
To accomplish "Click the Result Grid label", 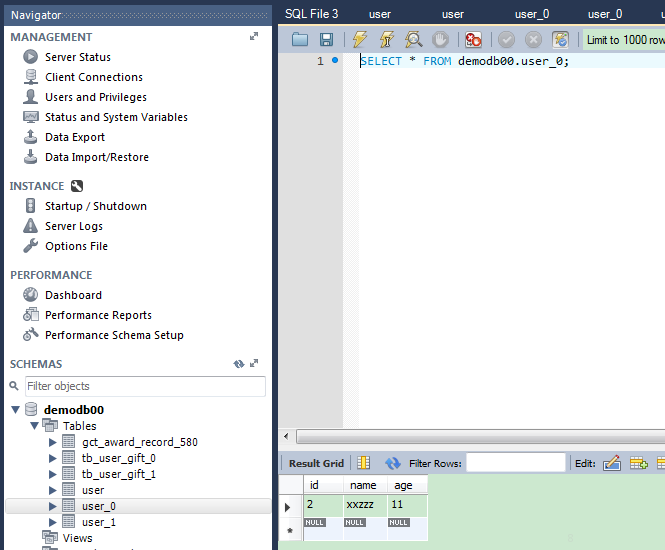I will 316,463.
